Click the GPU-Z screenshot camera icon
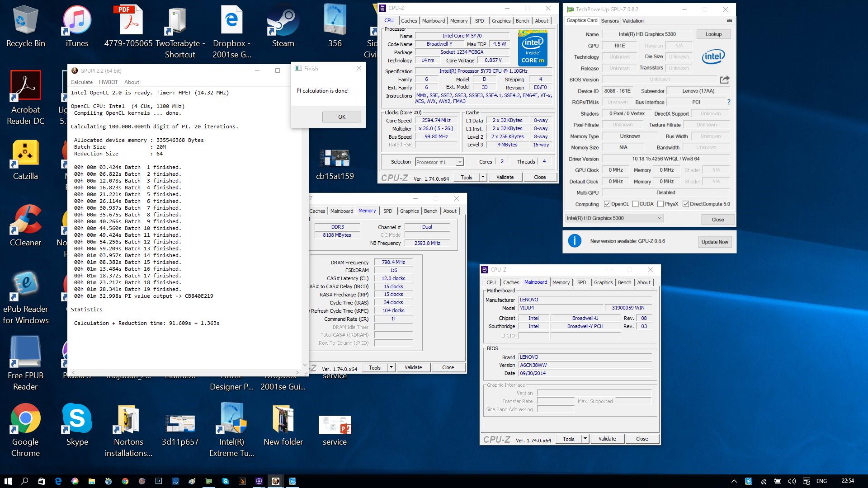This screenshot has height=488, width=868. click(729, 21)
